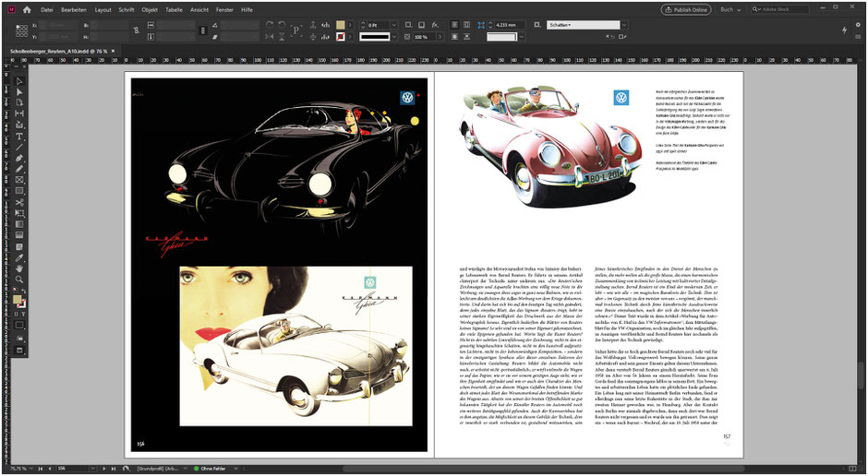
Task: Select the Type tool
Action: [x=19, y=136]
